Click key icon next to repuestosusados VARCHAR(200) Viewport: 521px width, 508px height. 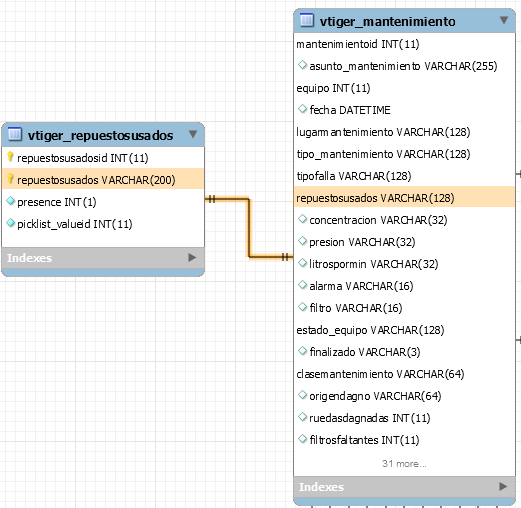[x=10, y=179]
